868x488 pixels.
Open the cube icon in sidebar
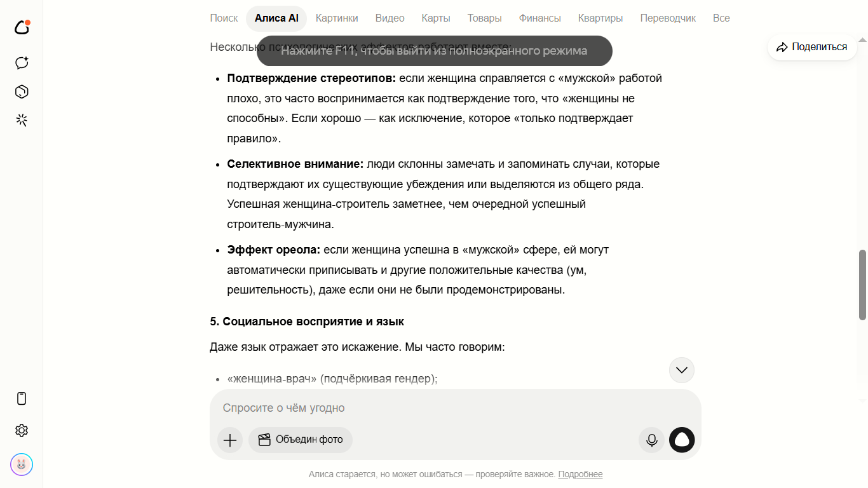tap(22, 91)
